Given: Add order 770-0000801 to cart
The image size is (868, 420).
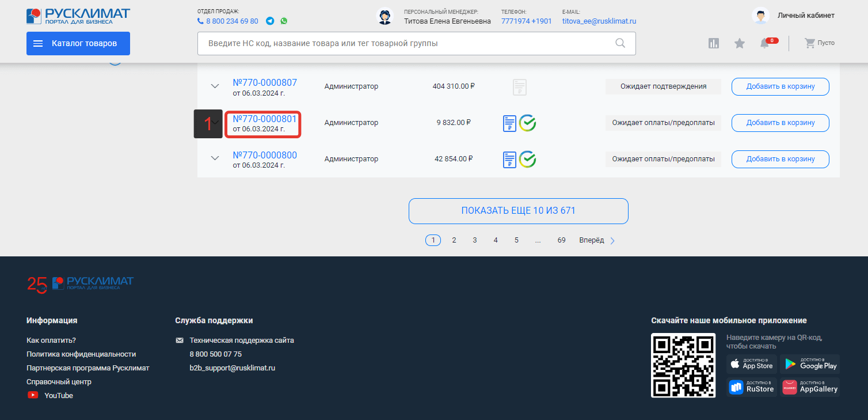Looking at the screenshot, I should pyautogui.click(x=781, y=123).
